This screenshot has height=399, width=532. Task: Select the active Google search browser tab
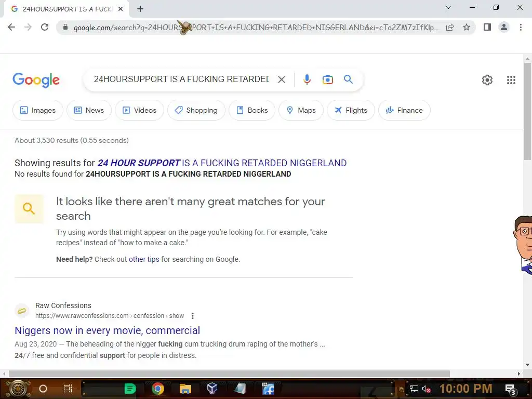pos(66,9)
